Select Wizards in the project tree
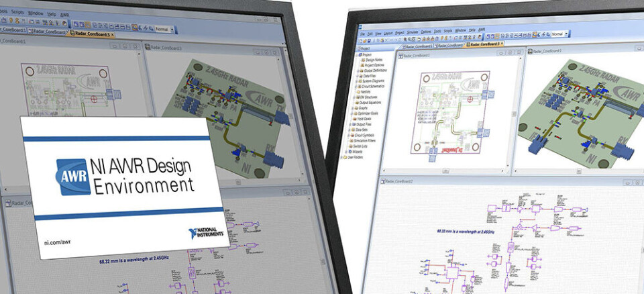The width and height of the screenshot is (644, 294). pos(356,151)
